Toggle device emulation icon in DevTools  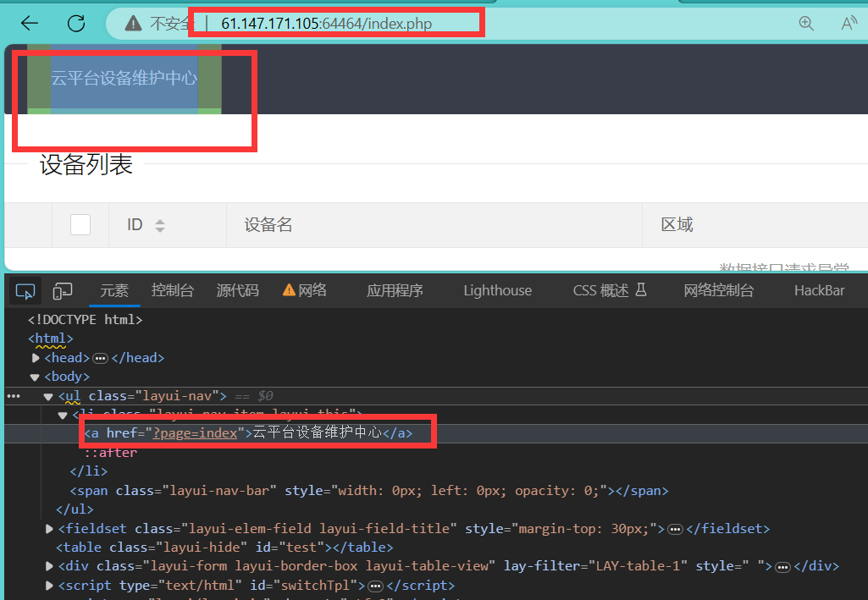coord(63,291)
